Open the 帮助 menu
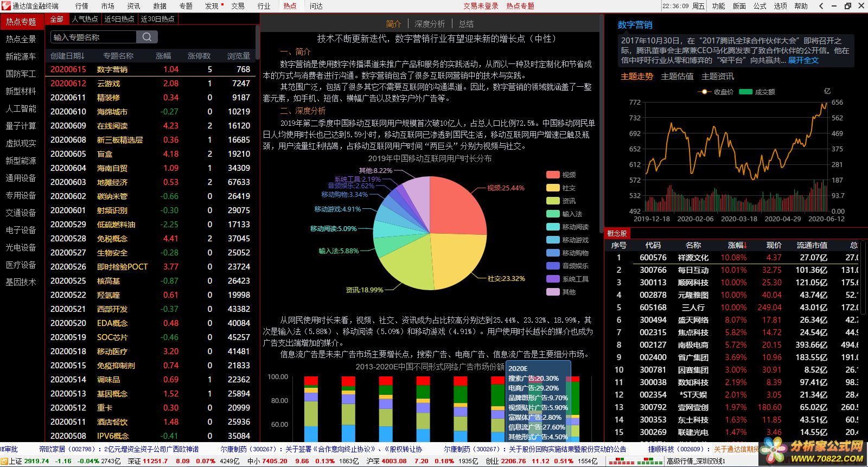Screen dimensions: 868x467 coord(801,6)
